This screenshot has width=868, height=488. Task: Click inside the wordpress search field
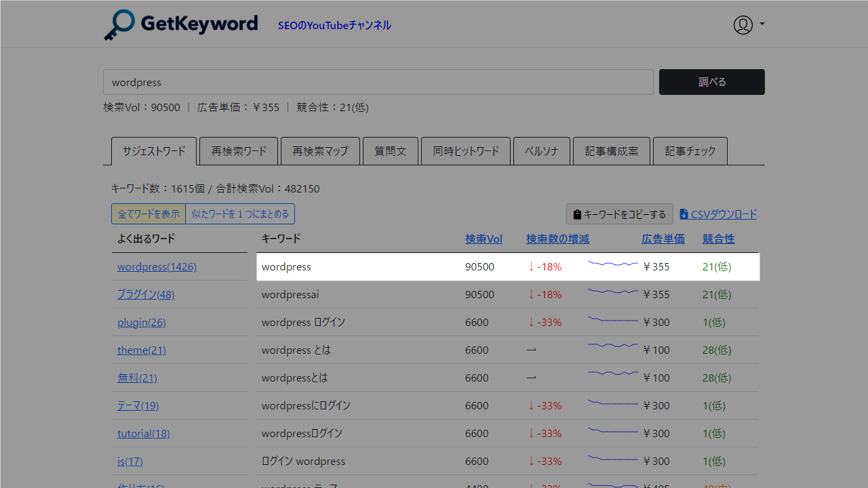(378, 81)
